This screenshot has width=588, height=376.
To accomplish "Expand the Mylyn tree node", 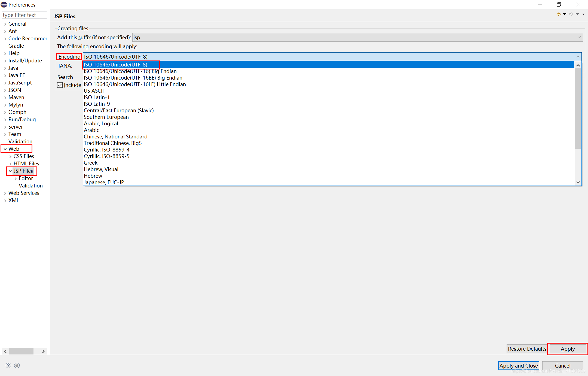I will click(5, 105).
